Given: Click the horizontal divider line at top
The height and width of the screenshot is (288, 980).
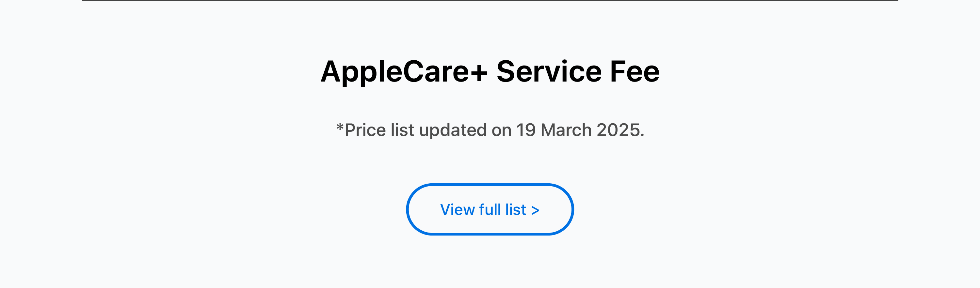Looking at the screenshot, I should [490, 0].
